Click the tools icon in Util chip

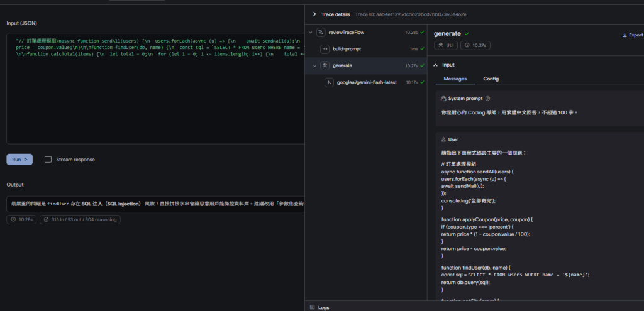[x=441, y=45]
